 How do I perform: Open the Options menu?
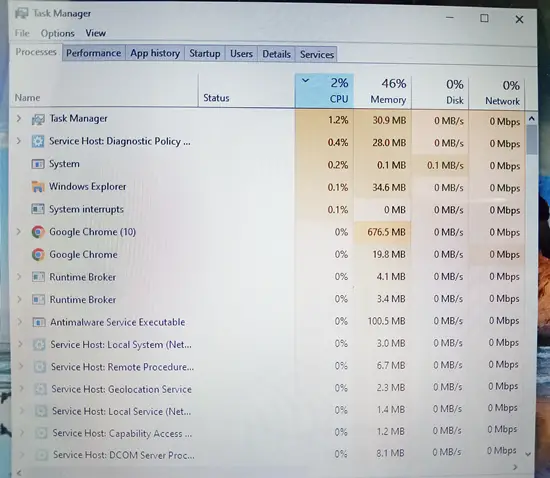(58, 34)
